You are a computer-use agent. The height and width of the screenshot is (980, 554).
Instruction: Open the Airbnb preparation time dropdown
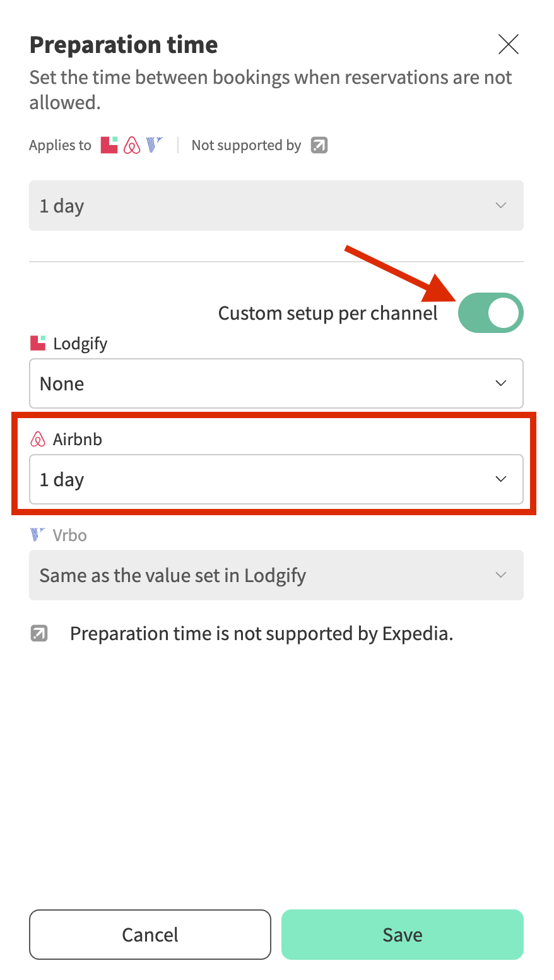[x=276, y=479]
